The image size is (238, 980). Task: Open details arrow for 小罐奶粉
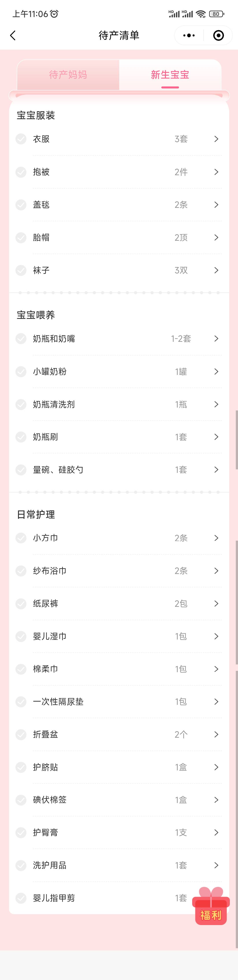click(216, 372)
